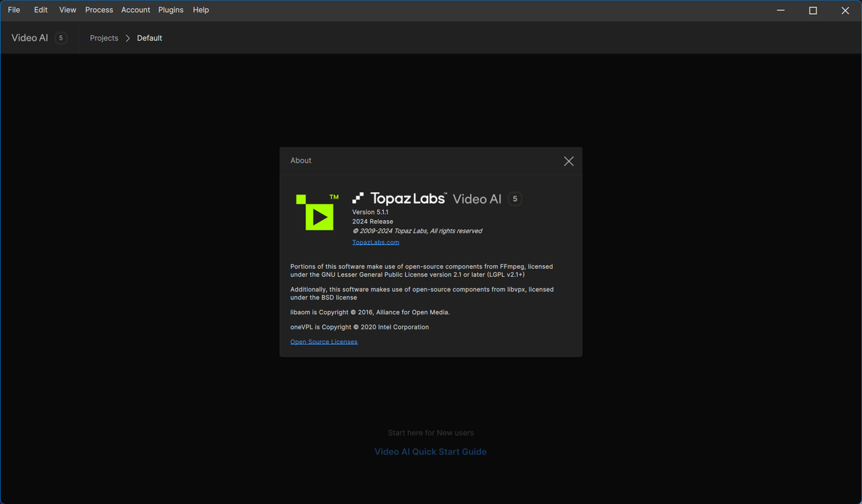Image resolution: width=862 pixels, height=504 pixels.
Task: Open the Video AI Quick Start Guide
Action: pos(430,452)
